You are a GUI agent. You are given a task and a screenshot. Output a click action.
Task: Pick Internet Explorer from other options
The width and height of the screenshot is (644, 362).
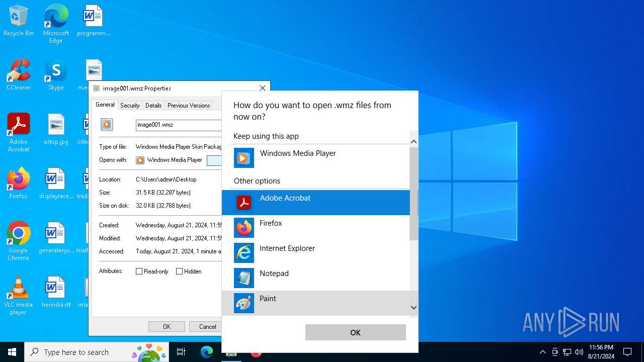coord(315,253)
